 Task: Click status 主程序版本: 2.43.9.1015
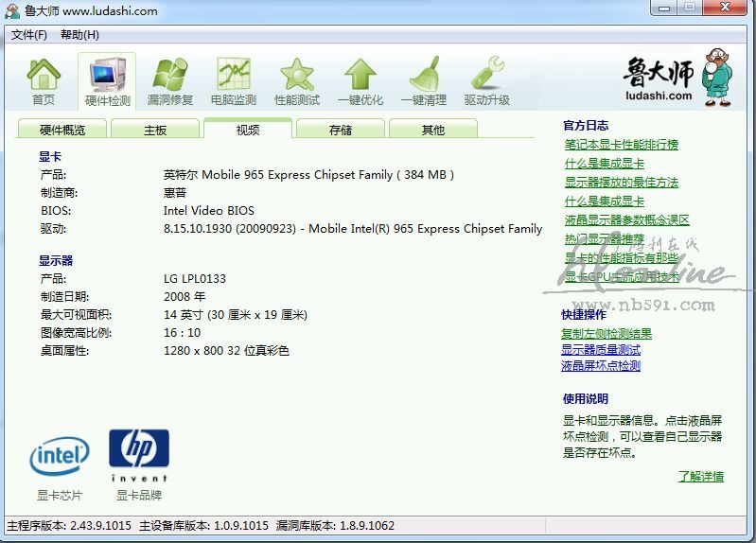click(69, 526)
